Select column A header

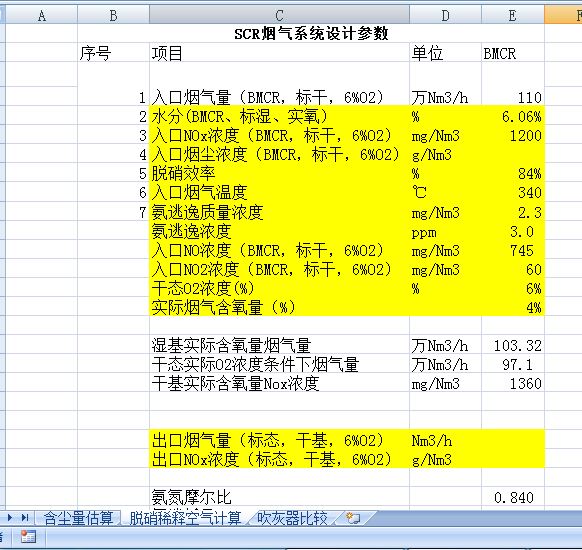42,15
